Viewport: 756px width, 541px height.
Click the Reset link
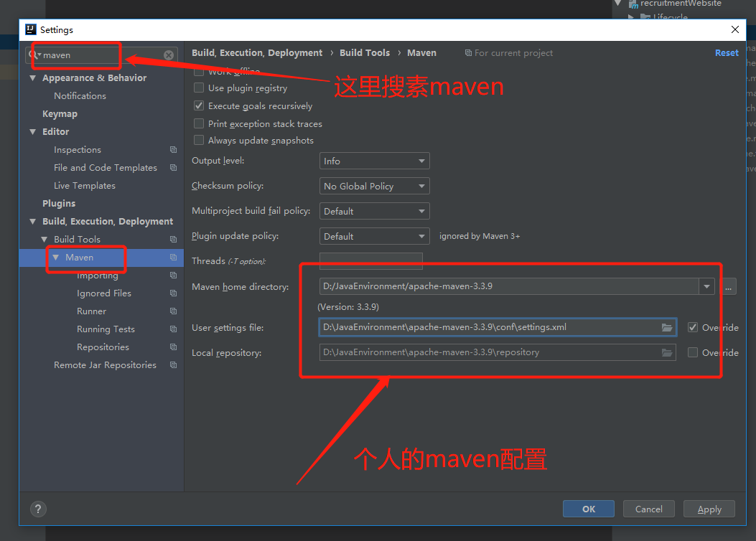coord(727,53)
